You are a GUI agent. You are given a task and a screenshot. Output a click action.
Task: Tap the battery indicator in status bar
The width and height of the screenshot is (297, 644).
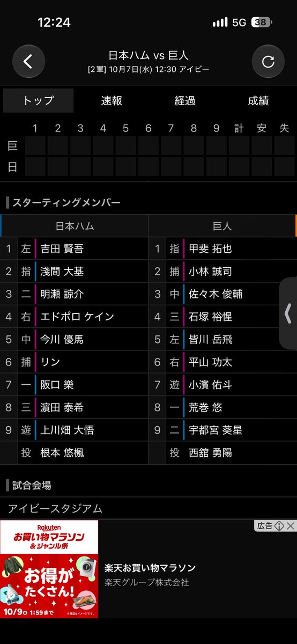pyautogui.click(x=262, y=23)
